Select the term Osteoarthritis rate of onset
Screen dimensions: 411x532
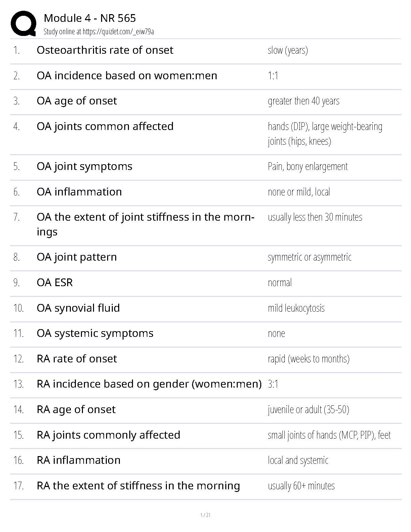pyautogui.click(x=105, y=50)
